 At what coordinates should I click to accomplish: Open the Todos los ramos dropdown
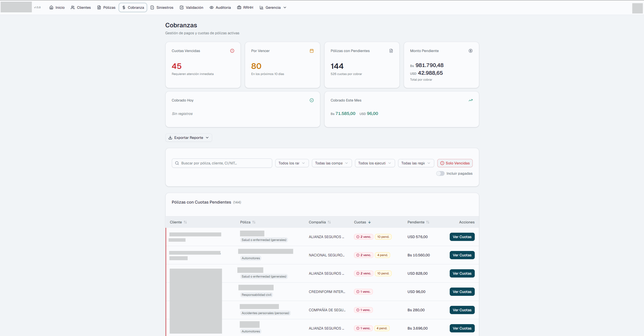coord(292,163)
